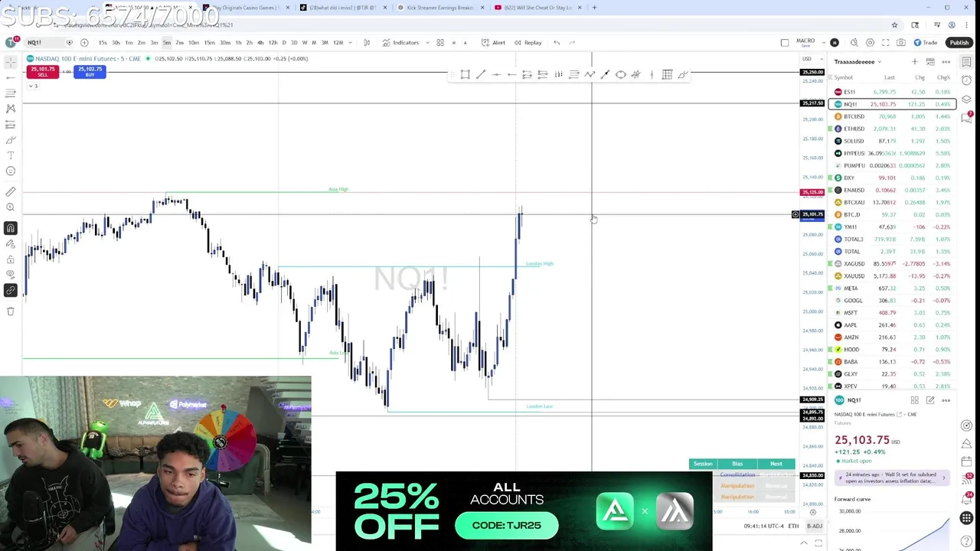Select the rectangle tool in floating toolbar
Image resolution: width=980 pixels, height=551 pixels.
(465, 74)
